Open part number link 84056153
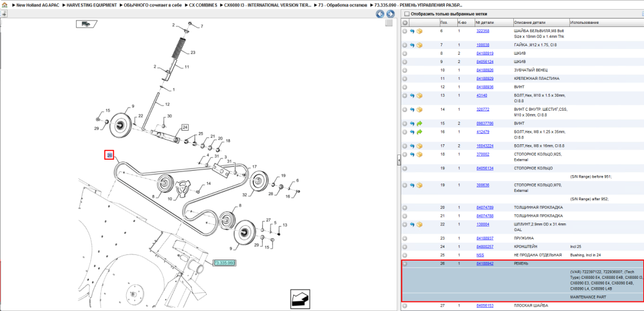The width and height of the screenshot is (644, 311). [485, 306]
